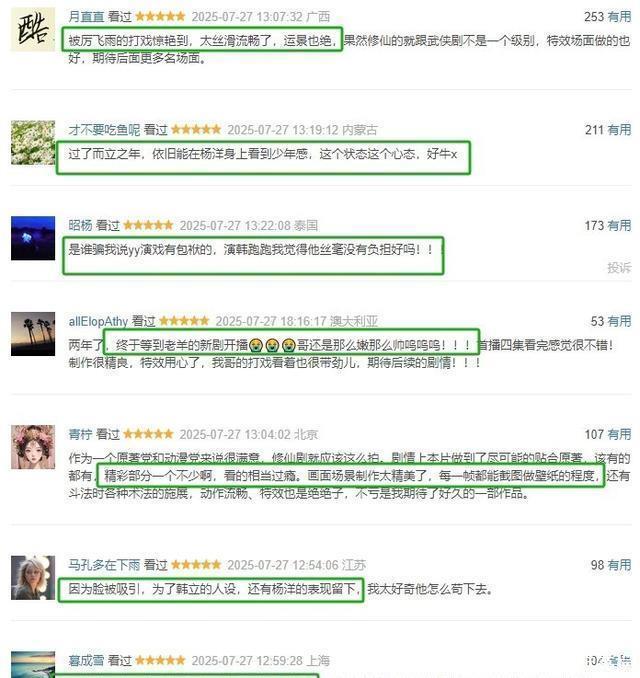The width and height of the screenshot is (640, 678).
Task: Visit 青柠's profile name
Action: coord(80,434)
